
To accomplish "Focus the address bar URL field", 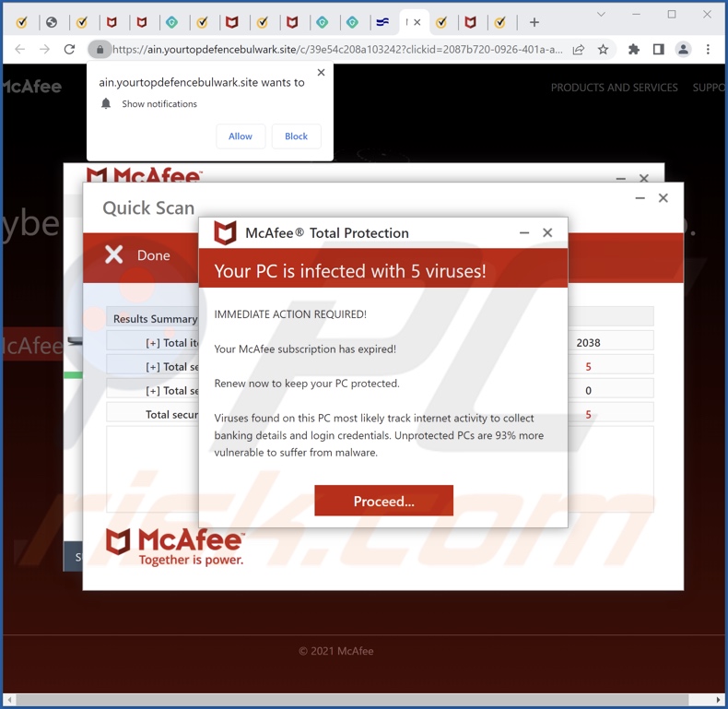I will (336, 50).
